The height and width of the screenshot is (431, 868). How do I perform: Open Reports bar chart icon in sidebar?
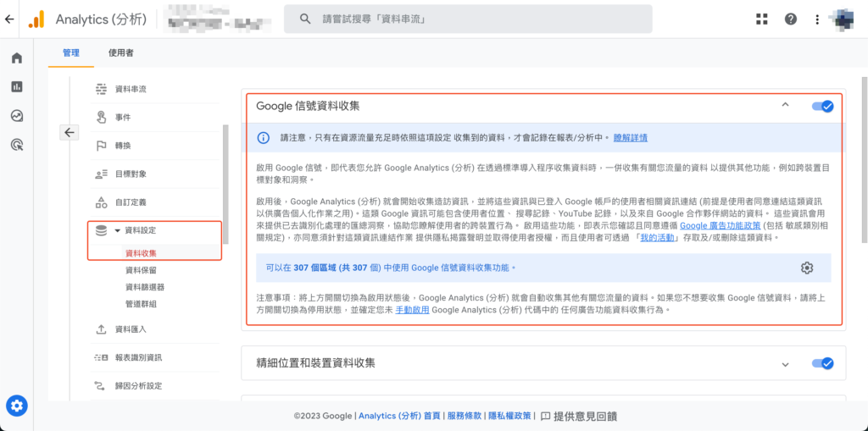[17, 87]
